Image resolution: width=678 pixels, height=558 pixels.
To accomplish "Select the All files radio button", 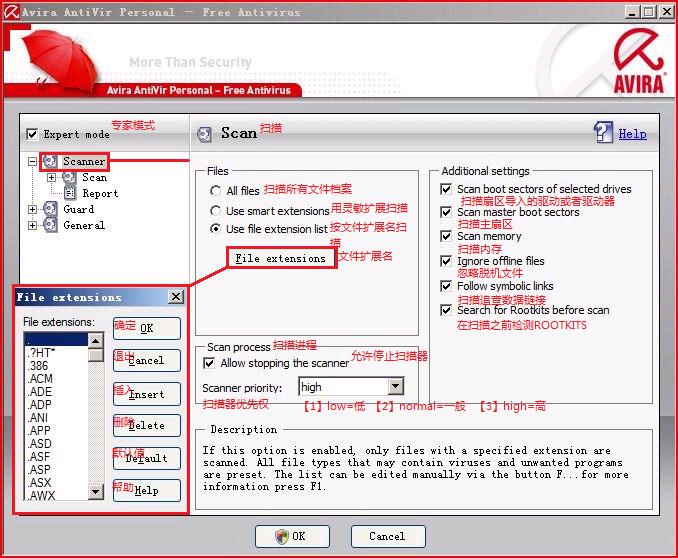I will [x=215, y=191].
